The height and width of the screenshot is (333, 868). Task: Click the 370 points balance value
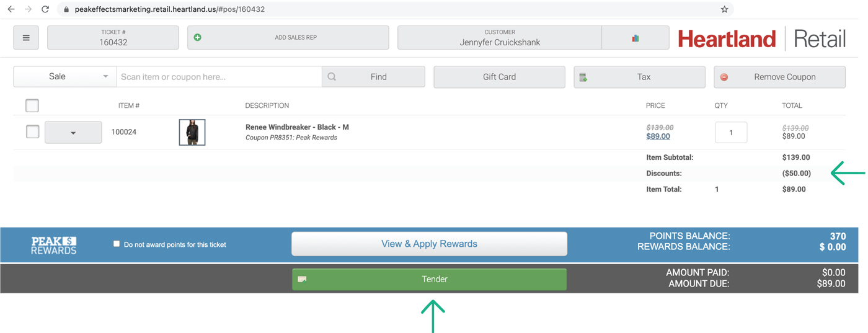click(x=838, y=236)
